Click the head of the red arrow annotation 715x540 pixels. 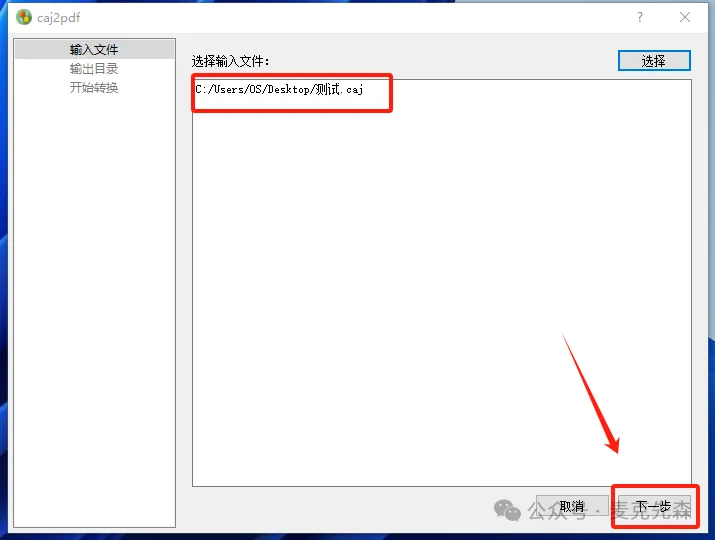click(613, 445)
